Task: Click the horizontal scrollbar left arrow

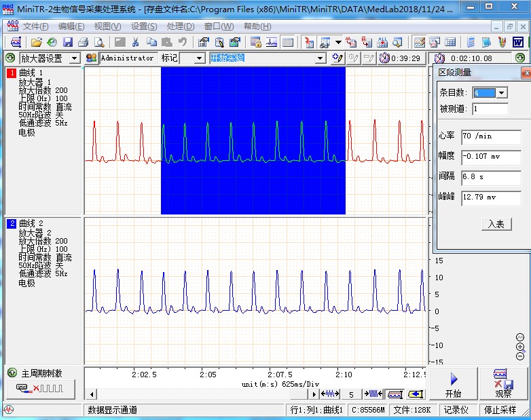Action: (x=92, y=394)
